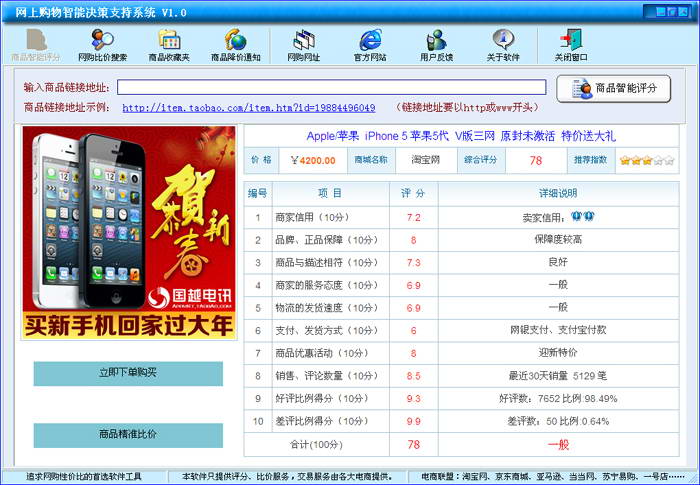
Task: Click the 评分 column header
Action: pyautogui.click(x=413, y=193)
